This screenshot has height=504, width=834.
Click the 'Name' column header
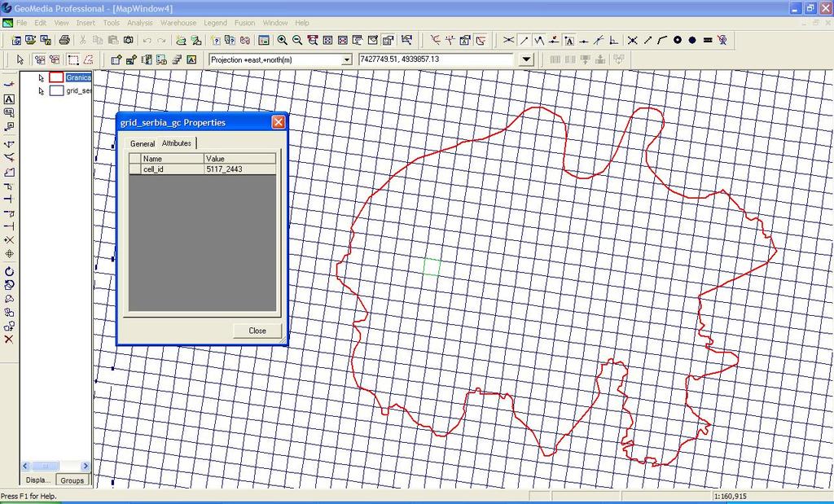click(x=173, y=159)
